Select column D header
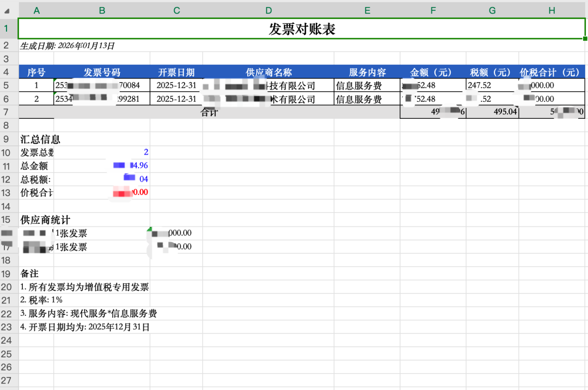This screenshot has height=390, width=588. coord(268,10)
